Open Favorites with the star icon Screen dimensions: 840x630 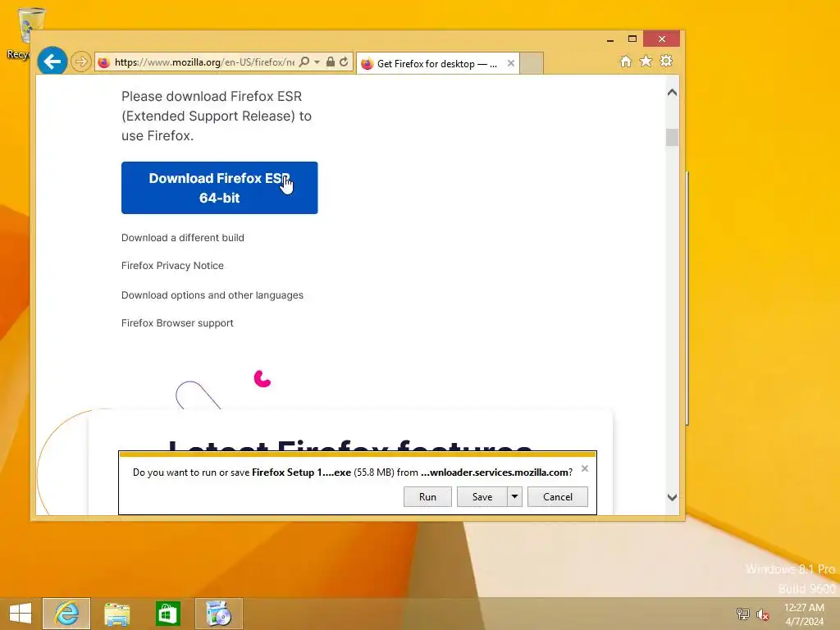point(646,61)
